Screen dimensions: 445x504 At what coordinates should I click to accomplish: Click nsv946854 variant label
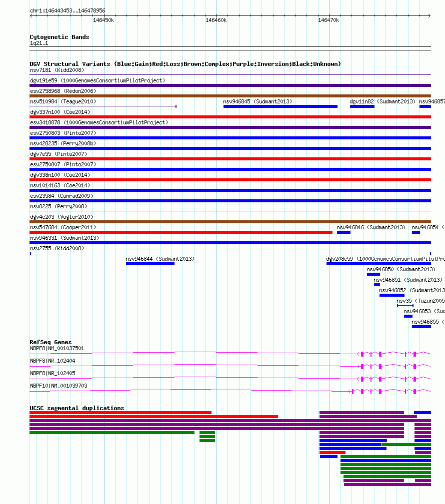(x=428, y=228)
